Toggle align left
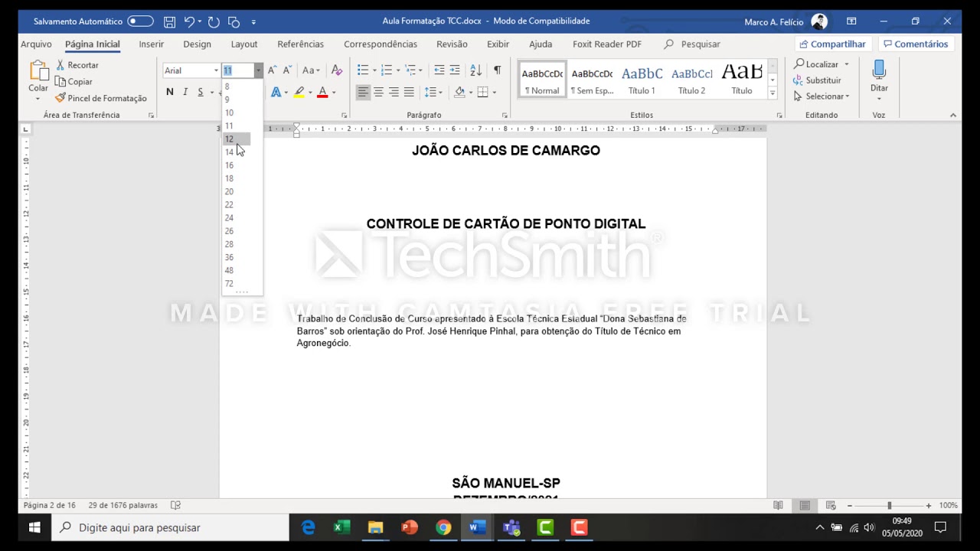Image resolution: width=980 pixels, height=551 pixels. click(363, 93)
